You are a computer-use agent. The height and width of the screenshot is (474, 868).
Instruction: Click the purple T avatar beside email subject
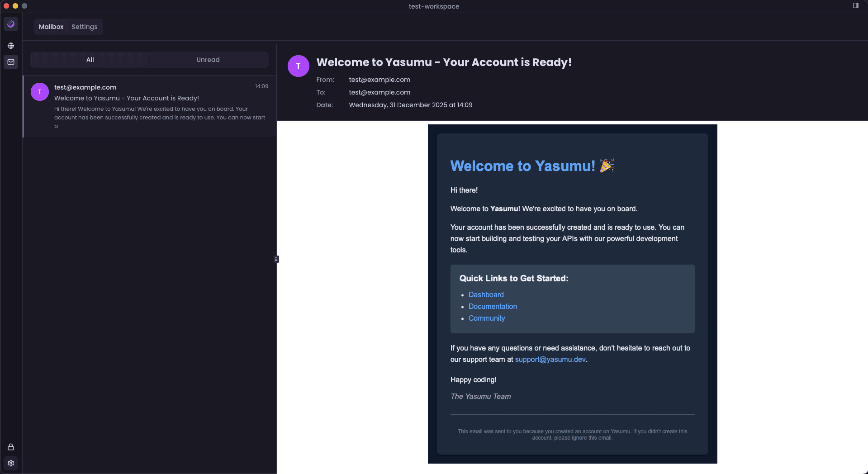coord(298,66)
